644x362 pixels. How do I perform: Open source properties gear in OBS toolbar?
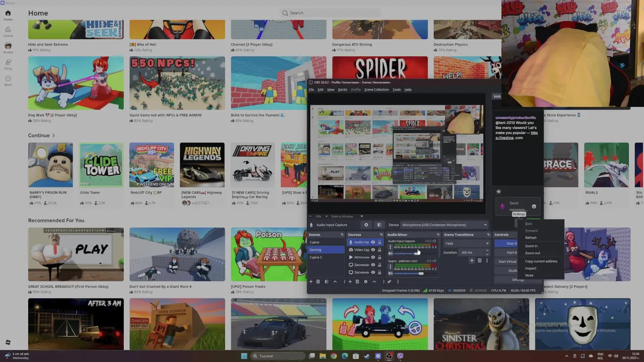point(366,225)
